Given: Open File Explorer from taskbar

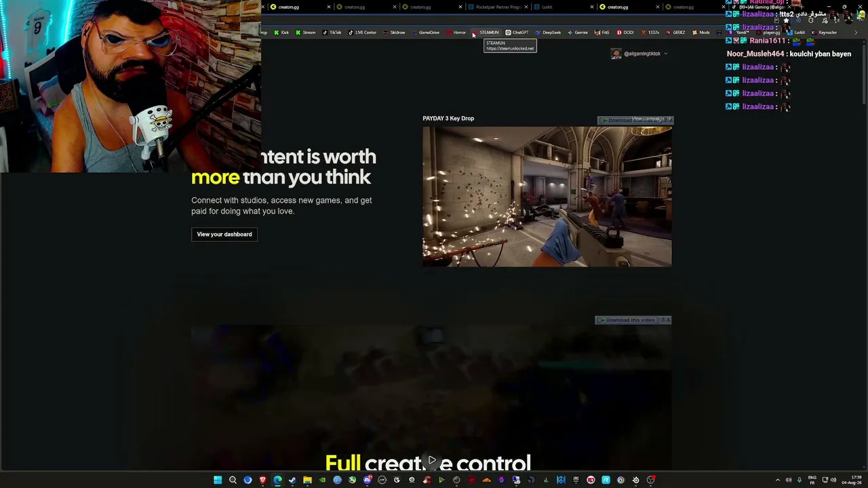Looking at the screenshot, I should point(307,480).
